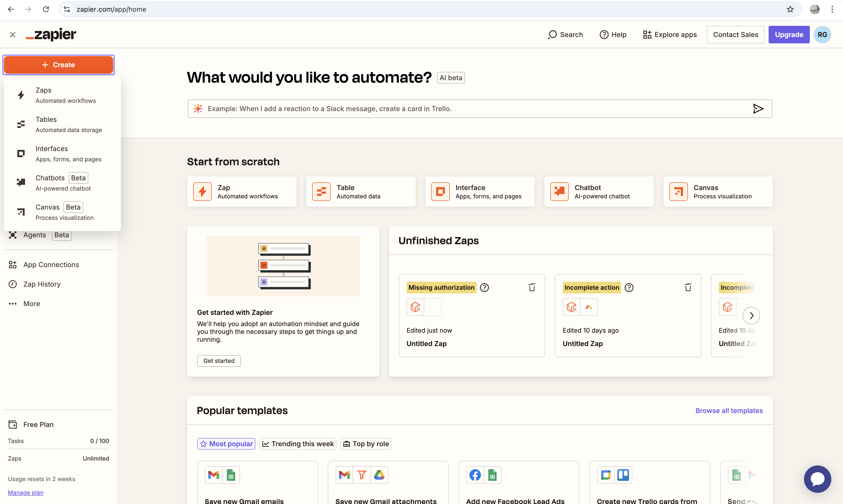Screen dimensions: 843x504
Task: Click the Upgrade button
Action: 789,35
